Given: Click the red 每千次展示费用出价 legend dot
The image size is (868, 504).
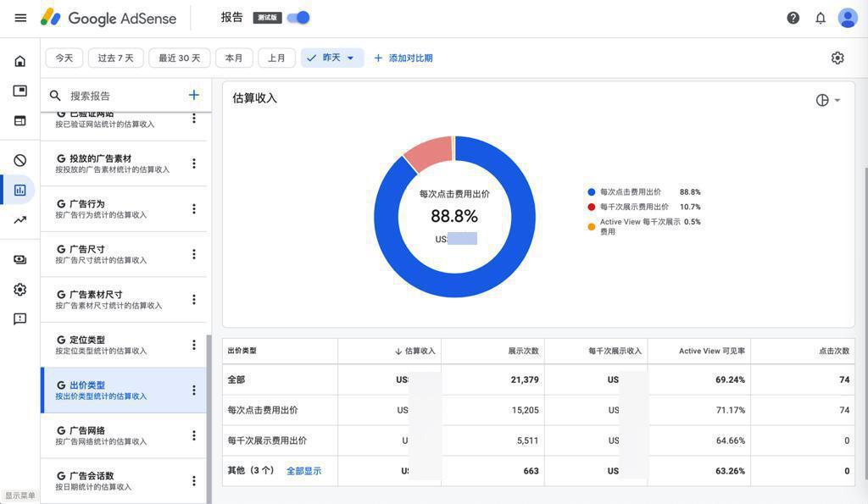Looking at the screenshot, I should pos(591,207).
